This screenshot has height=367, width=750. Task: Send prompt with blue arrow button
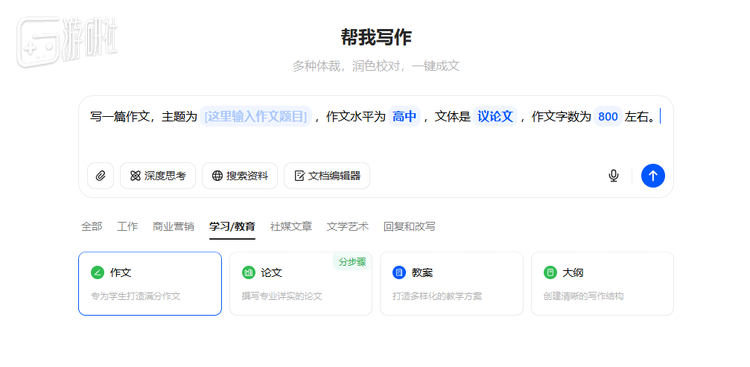tap(653, 176)
